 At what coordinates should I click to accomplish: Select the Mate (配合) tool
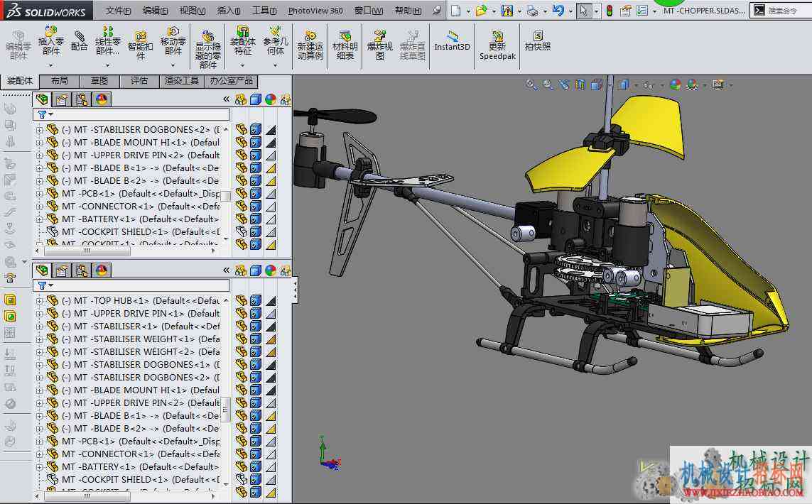pos(80,41)
